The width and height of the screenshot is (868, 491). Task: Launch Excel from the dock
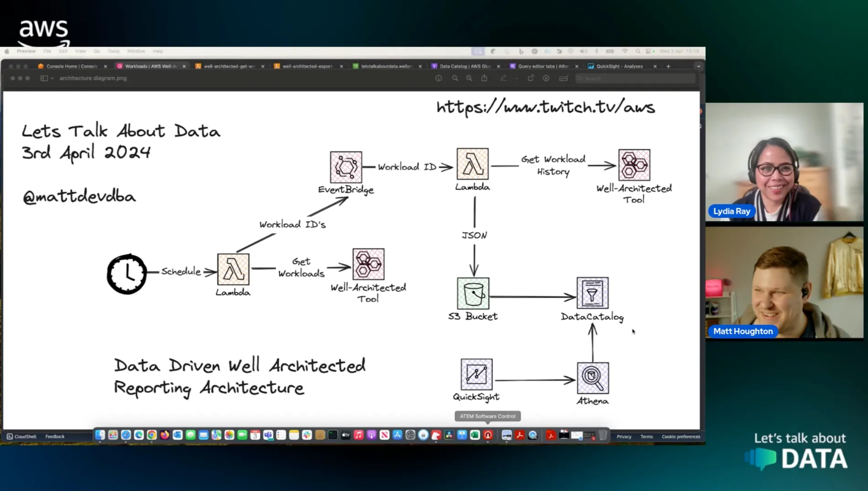coord(475,435)
